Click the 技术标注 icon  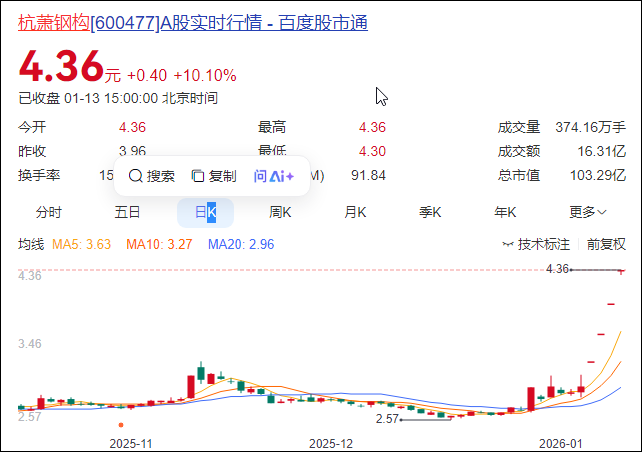[x=508, y=245]
